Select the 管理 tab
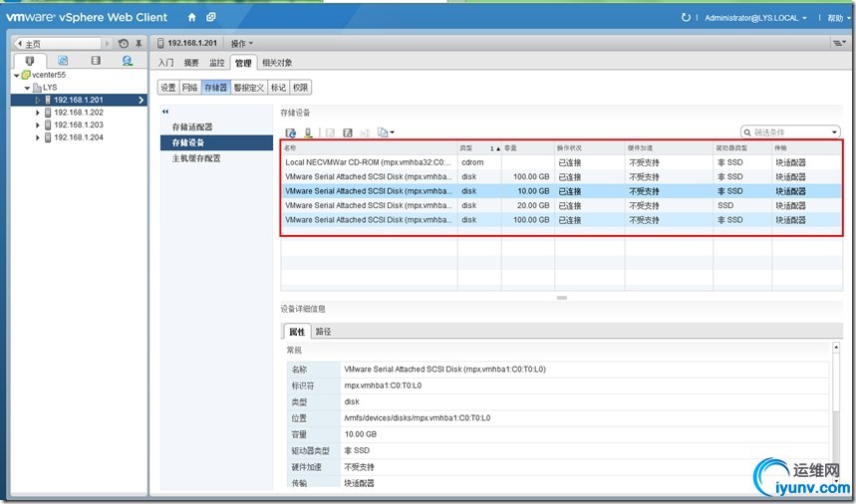Screen dimensions: 856x504 point(243,63)
